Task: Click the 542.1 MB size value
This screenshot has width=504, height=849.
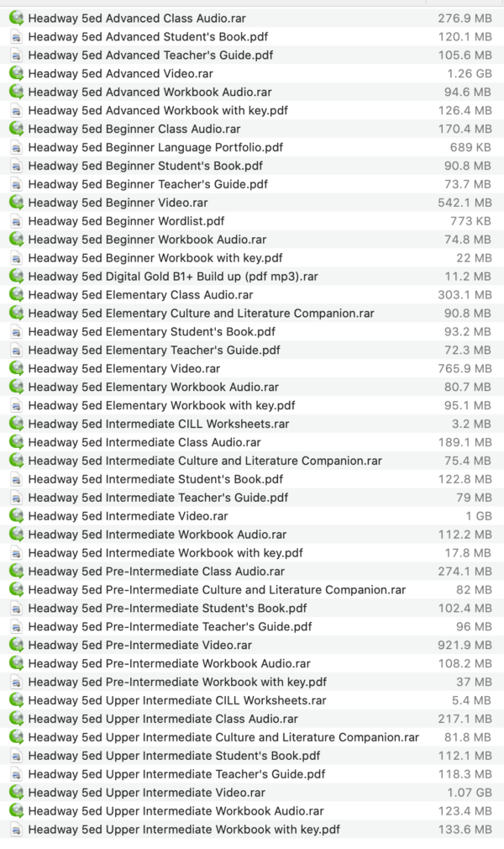Action: 465,203
